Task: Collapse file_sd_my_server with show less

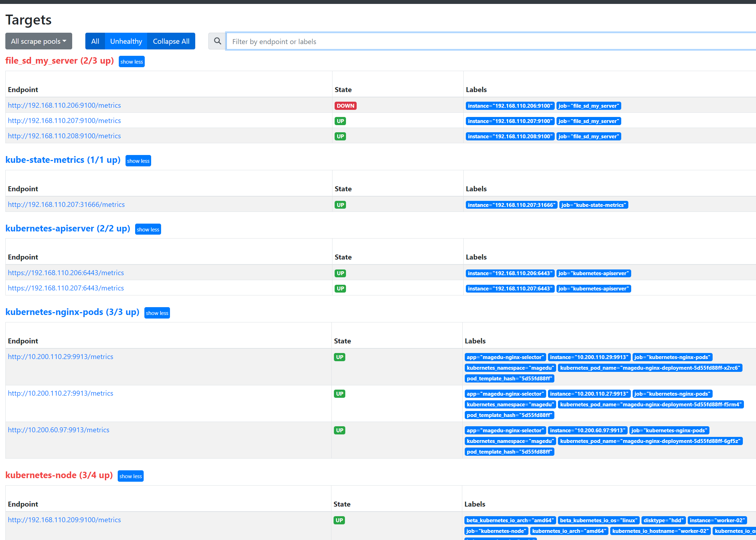Action: coord(132,62)
